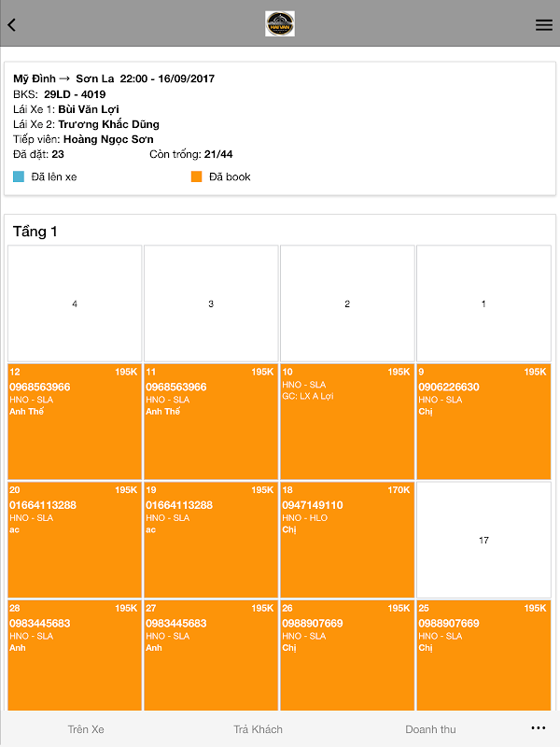560x747 pixels.
Task: Open booked seat 12 of Anh Thế
Action: click(x=75, y=421)
